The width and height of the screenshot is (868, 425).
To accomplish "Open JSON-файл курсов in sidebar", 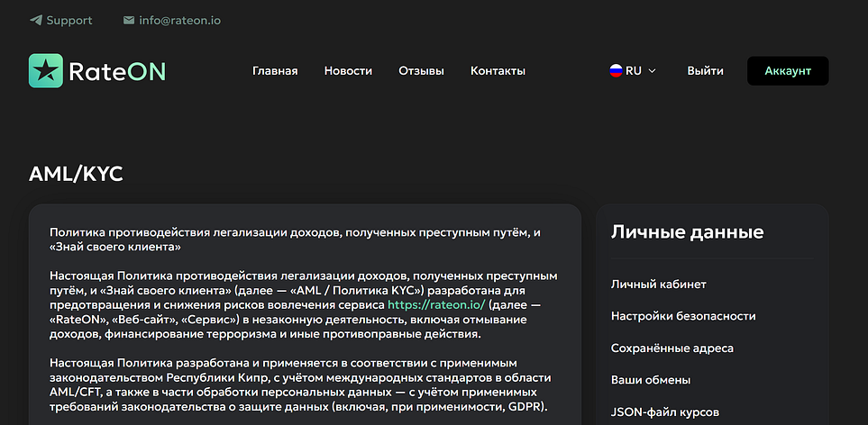I will [665, 412].
